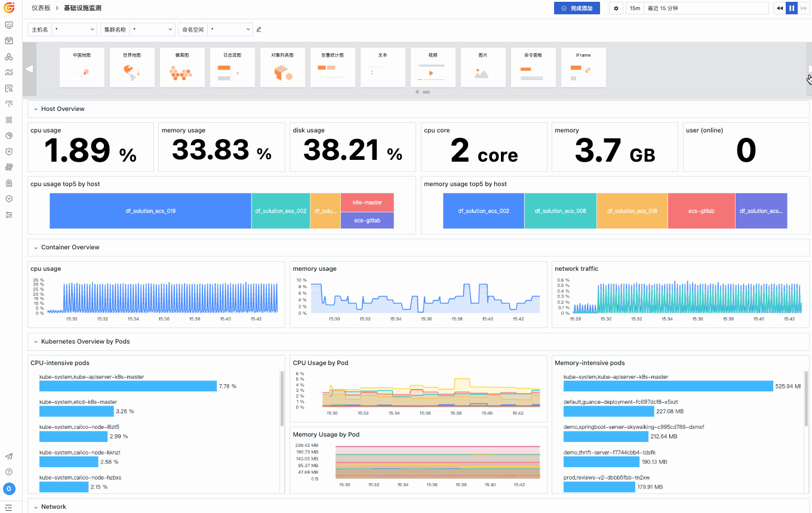Pause auto-refresh with the pause button
This screenshot has height=513, width=812.
[792, 8]
